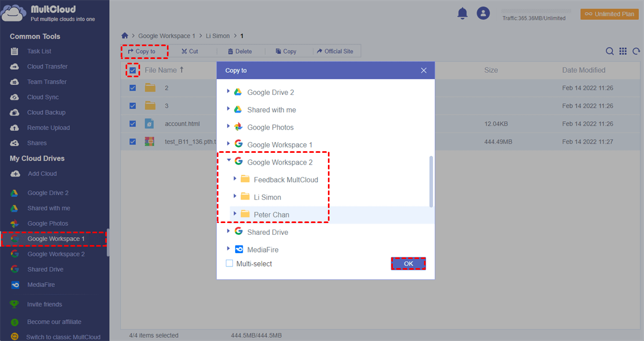Enable the Multi-select checkbox
Screen dimensions: 644x341
(x=229, y=264)
